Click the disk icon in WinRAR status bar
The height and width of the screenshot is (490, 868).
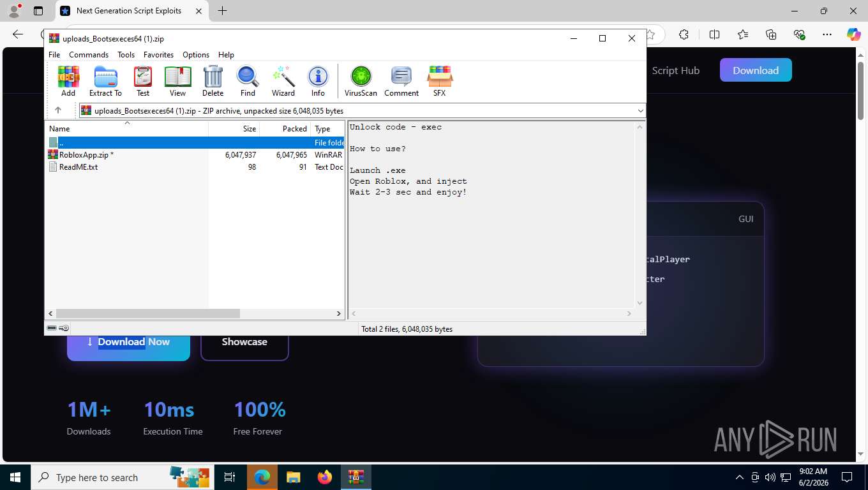52,328
